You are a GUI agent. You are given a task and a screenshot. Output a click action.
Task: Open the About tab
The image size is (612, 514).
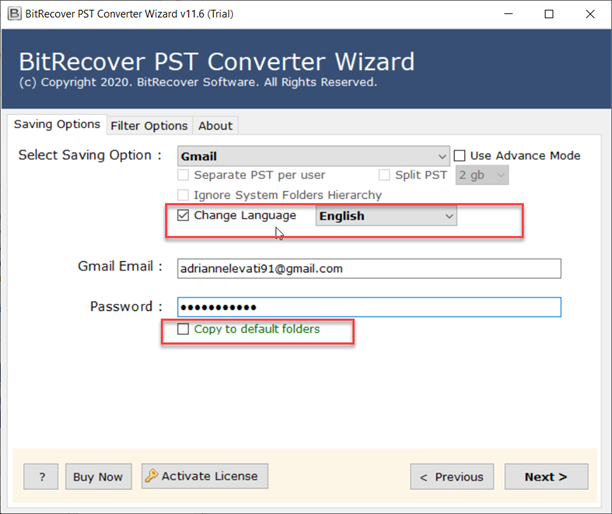coord(215,126)
